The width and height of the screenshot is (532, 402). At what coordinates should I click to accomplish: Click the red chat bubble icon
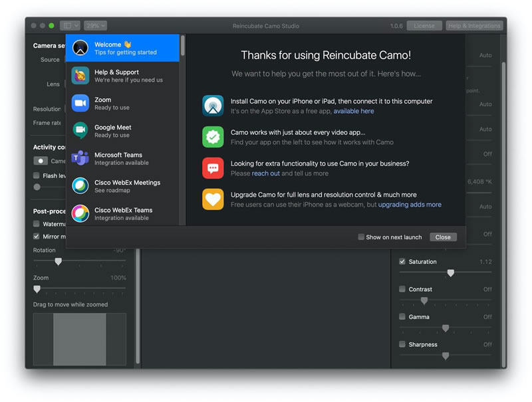click(213, 168)
